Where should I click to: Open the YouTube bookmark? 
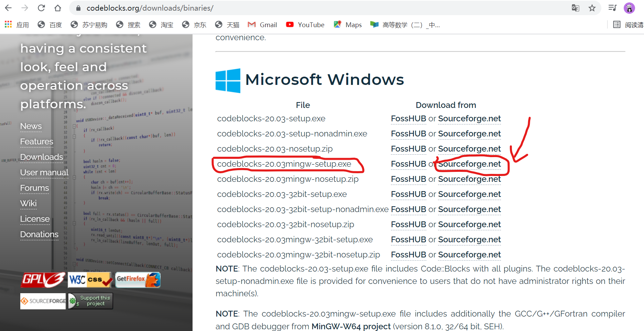[305, 25]
